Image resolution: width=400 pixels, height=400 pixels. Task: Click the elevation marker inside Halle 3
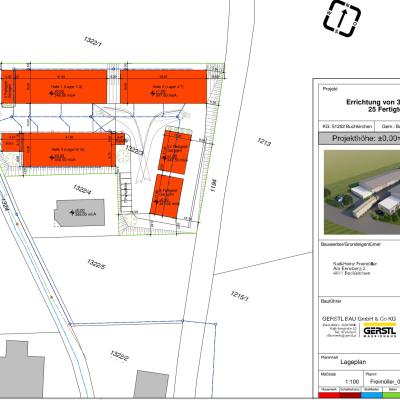point(52,157)
